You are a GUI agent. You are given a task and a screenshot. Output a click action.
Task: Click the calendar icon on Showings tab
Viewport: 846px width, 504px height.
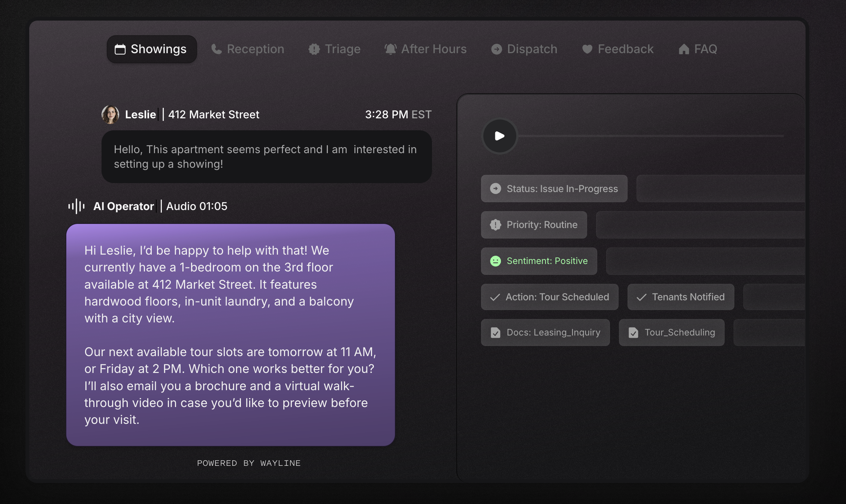pos(120,49)
